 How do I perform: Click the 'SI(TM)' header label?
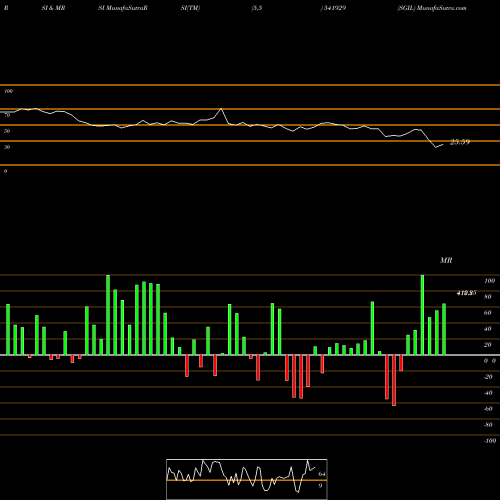coord(190,8)
